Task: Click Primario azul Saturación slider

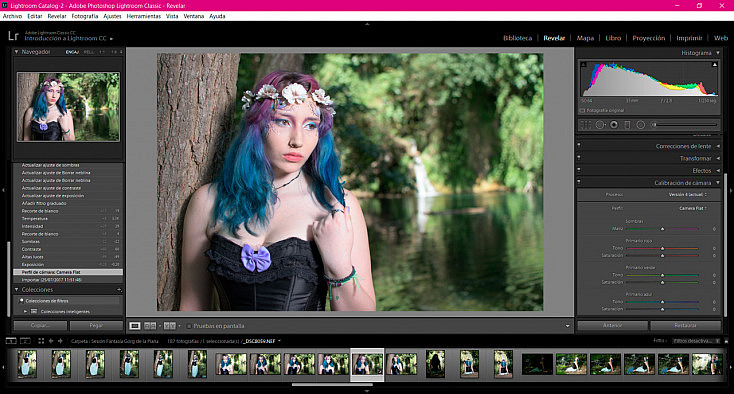Action: pos(662,309)
